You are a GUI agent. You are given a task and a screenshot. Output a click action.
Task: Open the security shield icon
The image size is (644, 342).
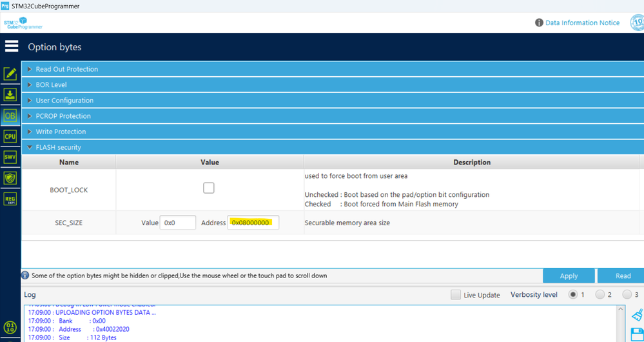[x=10, y=178]
